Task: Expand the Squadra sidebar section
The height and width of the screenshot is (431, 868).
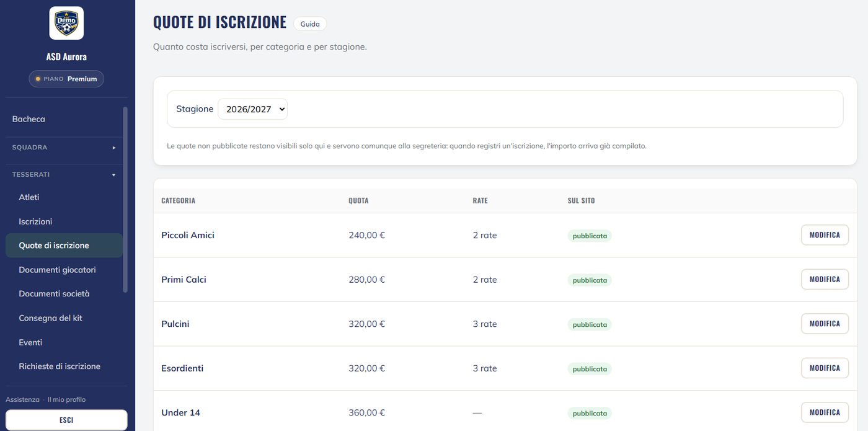Action: pos(64,148)
